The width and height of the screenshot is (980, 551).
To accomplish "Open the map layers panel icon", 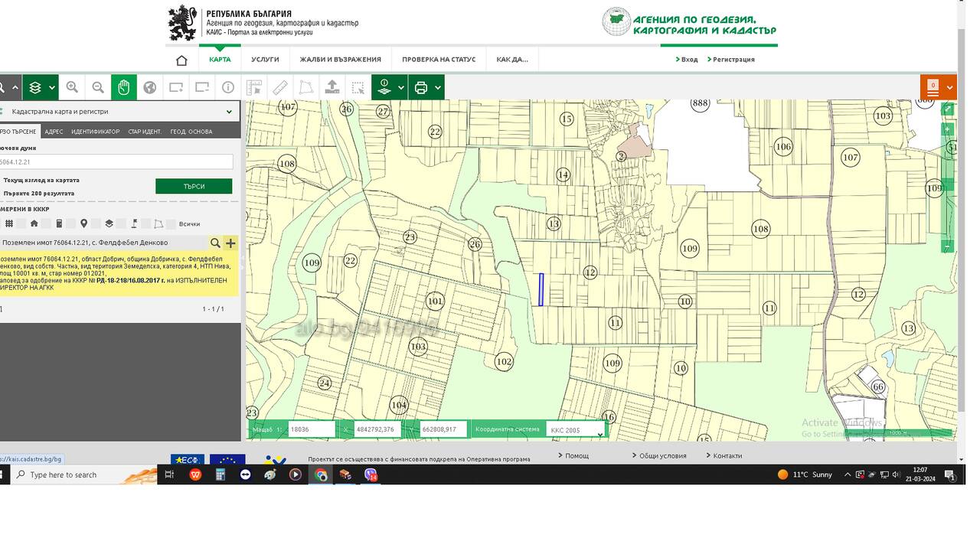I will (x=35, y=87).
